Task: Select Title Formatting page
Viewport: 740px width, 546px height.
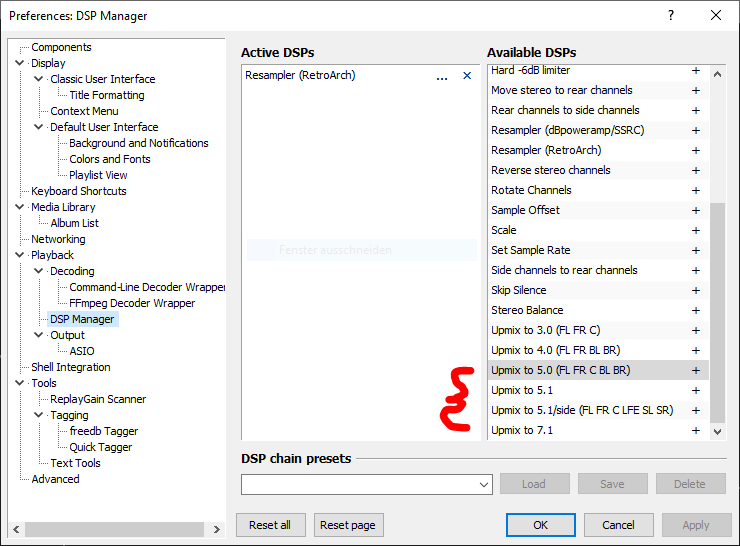Action: click(x=107, y=95)
